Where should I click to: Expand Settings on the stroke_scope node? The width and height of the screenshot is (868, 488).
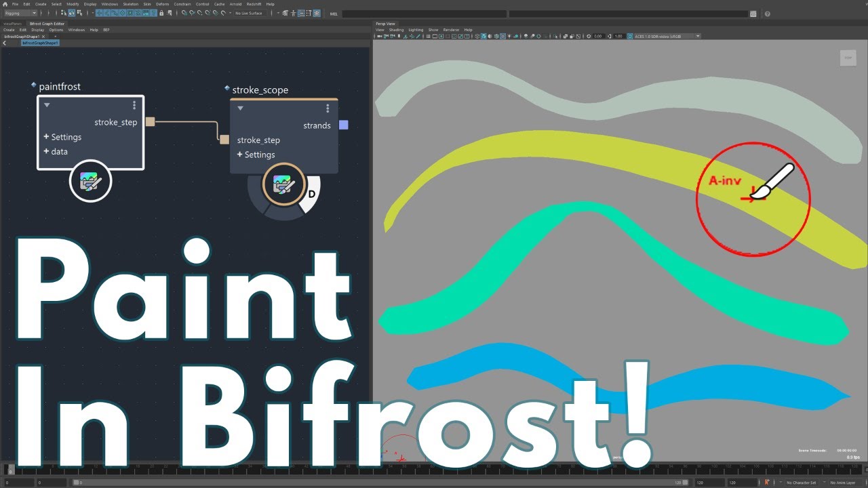click(x=256, y=155)
